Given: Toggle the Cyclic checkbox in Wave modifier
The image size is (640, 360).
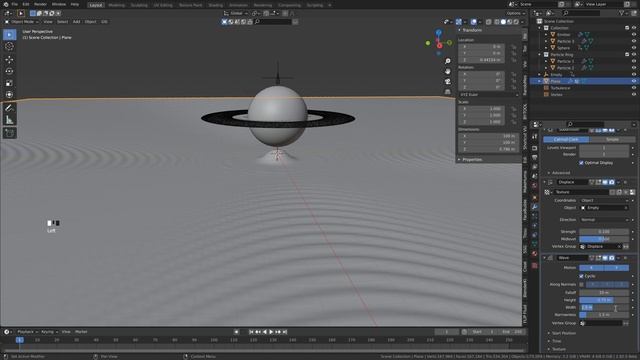Looking at the screenshot, I should coord(581,276).
